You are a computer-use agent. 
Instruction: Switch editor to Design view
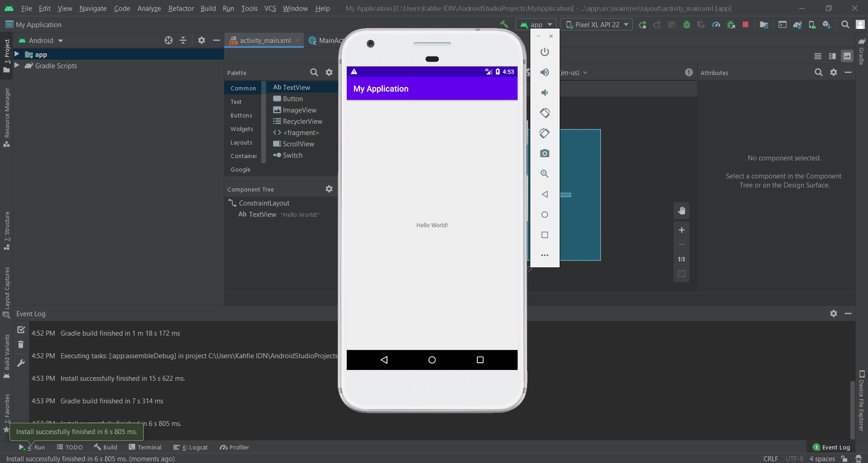(x=847, y=56)
